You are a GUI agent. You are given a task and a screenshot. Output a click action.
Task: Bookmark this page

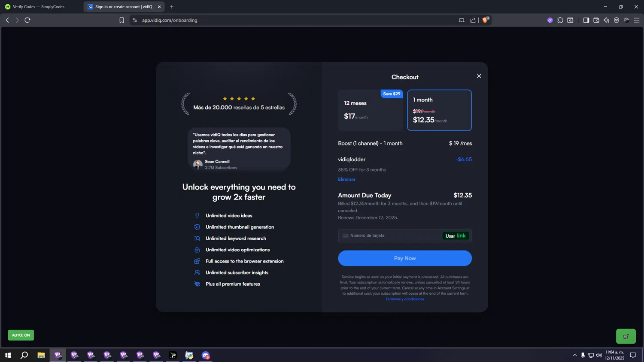pos(122,20)
